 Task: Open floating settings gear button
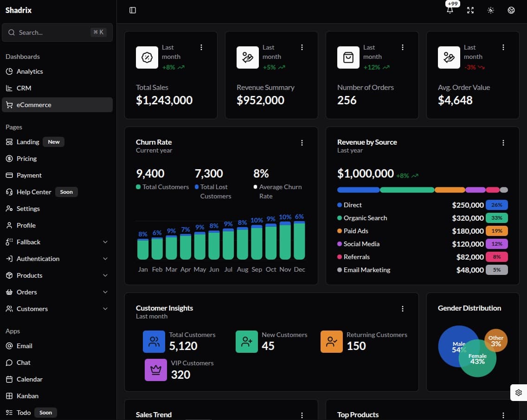tap(519, 393)
